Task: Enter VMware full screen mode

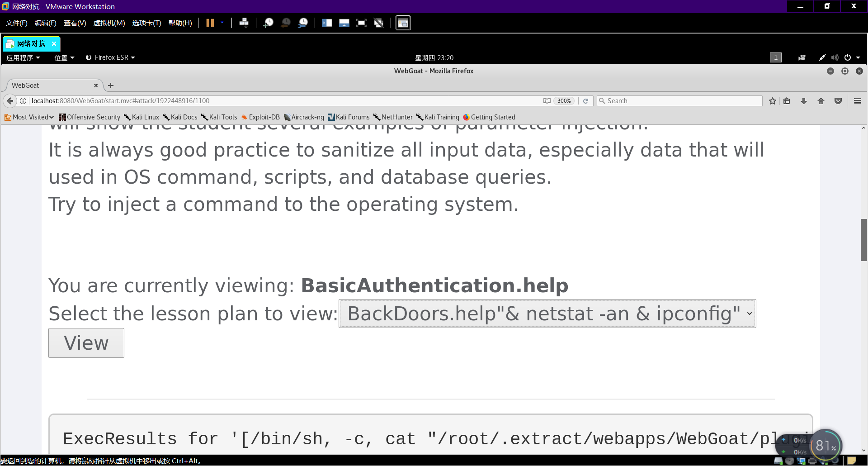Action: point(361,23)
